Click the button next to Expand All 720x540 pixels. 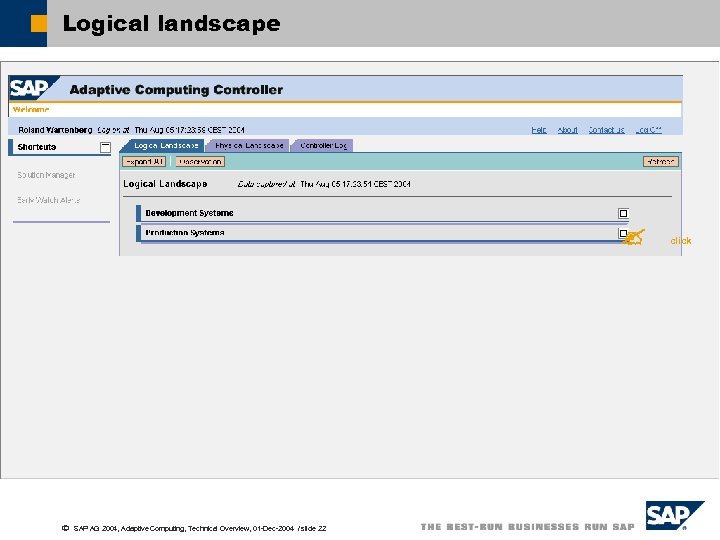click(x=200, y=162)
